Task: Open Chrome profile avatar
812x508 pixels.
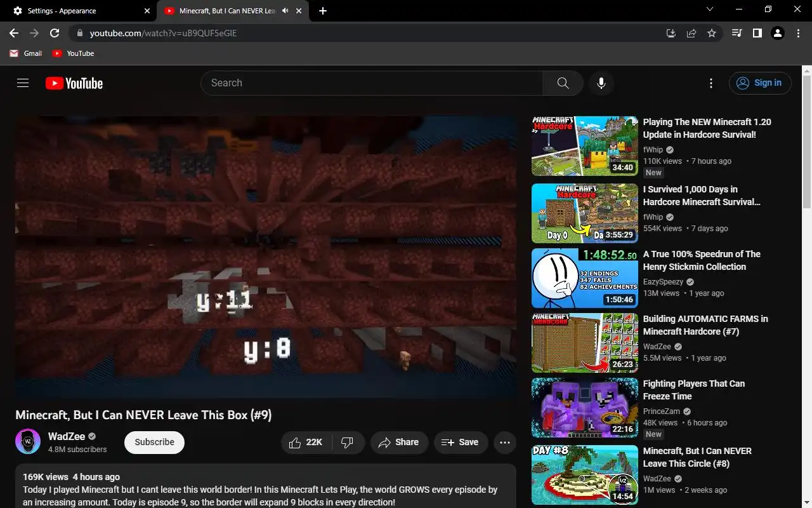Action: click(x=778, y=33)
